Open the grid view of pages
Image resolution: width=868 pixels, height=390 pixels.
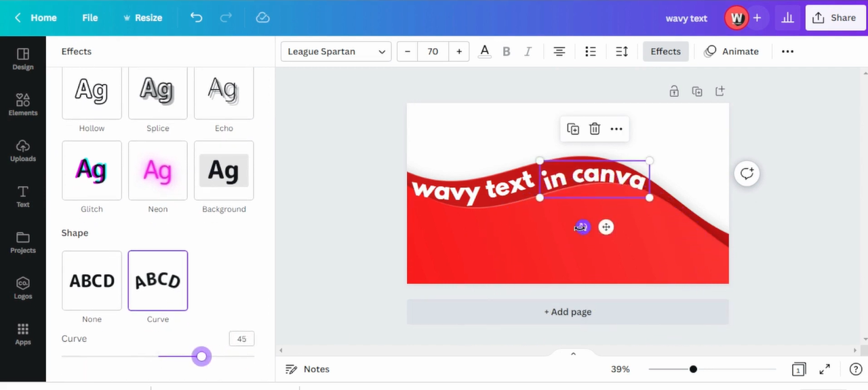point(799,369)
